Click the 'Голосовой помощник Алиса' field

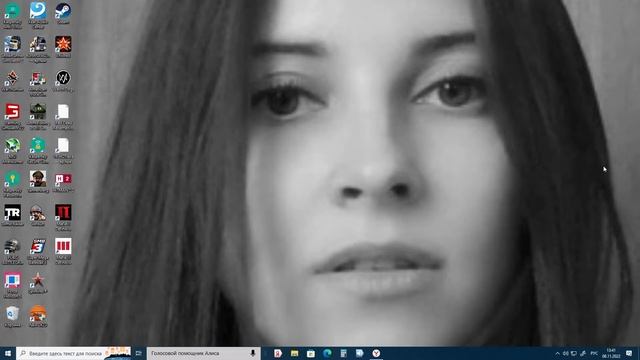pos(204,353)
